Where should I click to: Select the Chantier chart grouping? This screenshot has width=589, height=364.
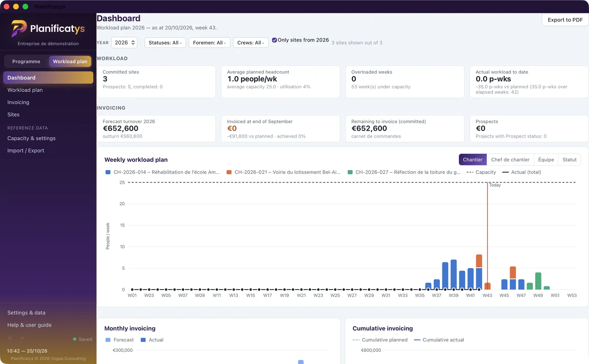point(473,160)
